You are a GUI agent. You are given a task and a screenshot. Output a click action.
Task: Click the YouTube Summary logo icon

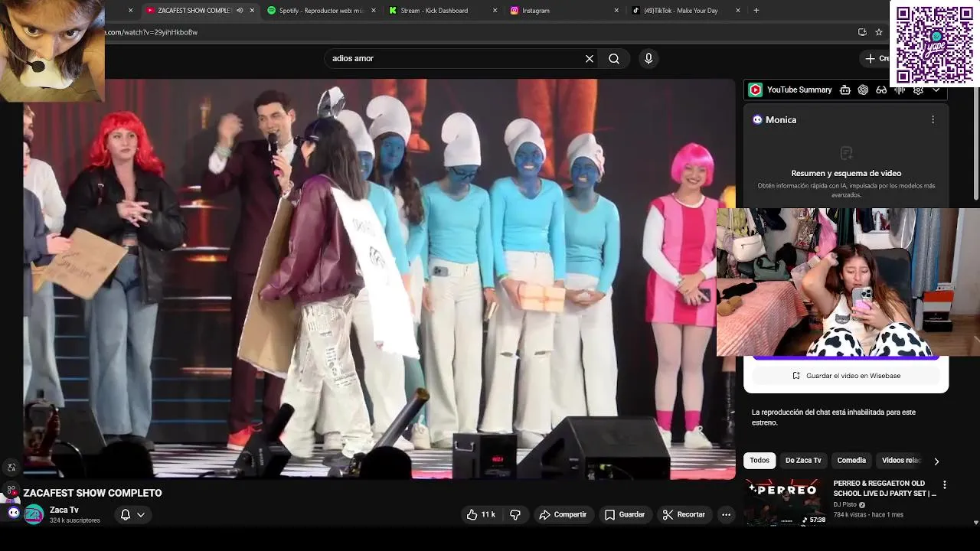pos(755,90)
